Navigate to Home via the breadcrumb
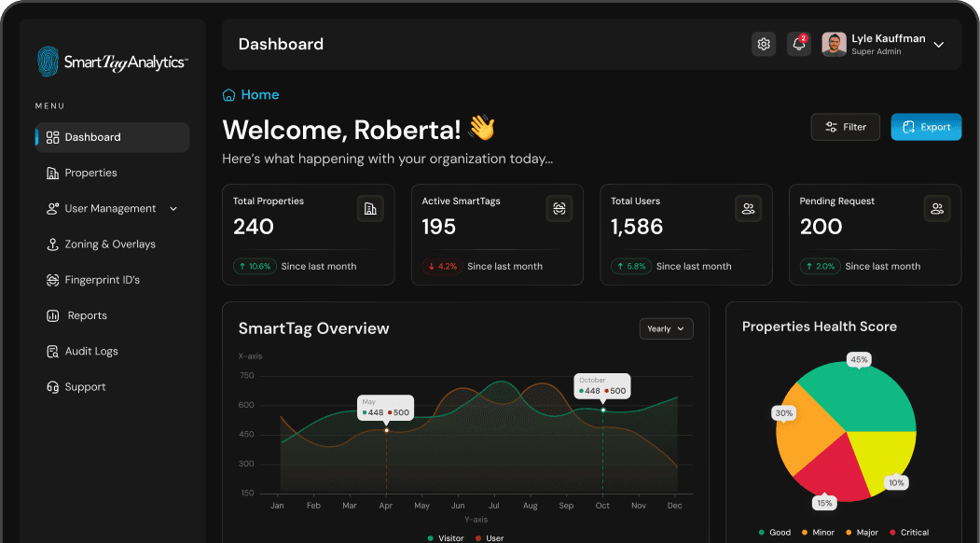 pos(250,94)
